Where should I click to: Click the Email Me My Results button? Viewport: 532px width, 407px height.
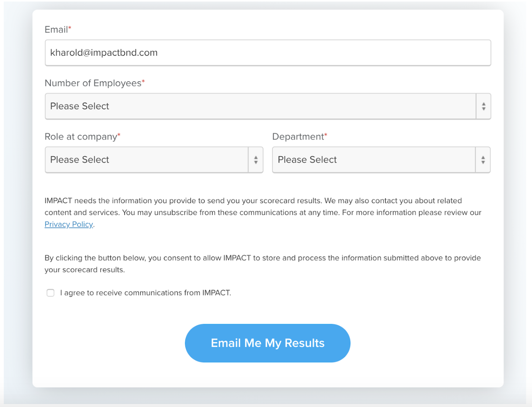(267, 343)
